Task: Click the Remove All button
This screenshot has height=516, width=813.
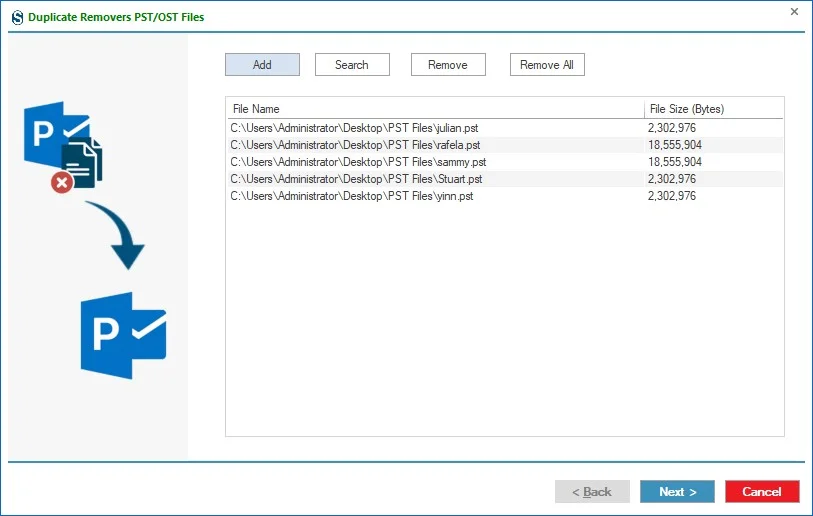Action: coord(547,64)
